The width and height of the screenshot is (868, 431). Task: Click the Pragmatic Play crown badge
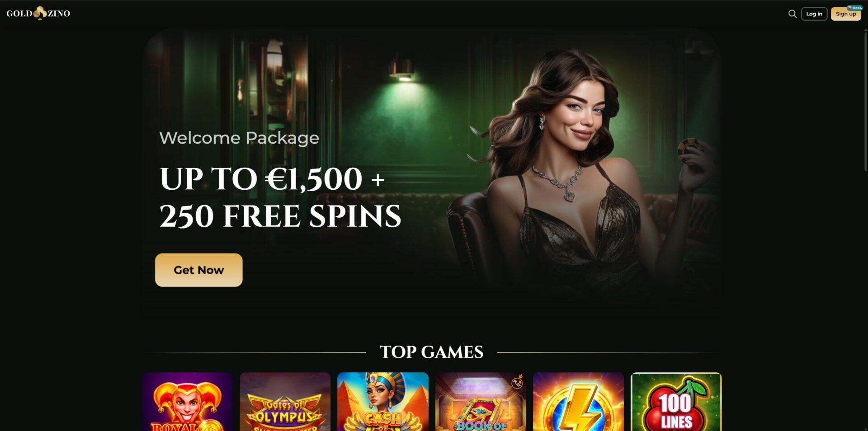pos(517,383)
